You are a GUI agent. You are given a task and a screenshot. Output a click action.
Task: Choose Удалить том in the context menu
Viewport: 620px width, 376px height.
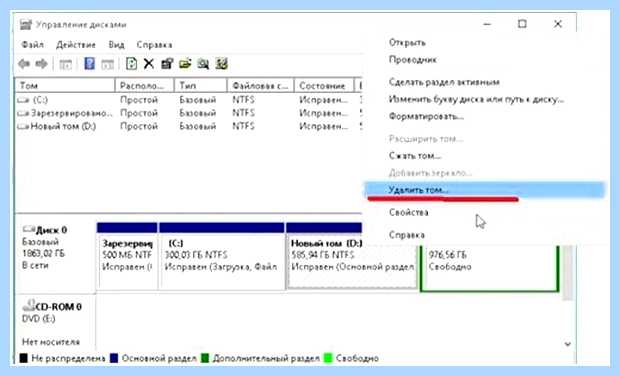pyautogui.click(x=484, y=190)
